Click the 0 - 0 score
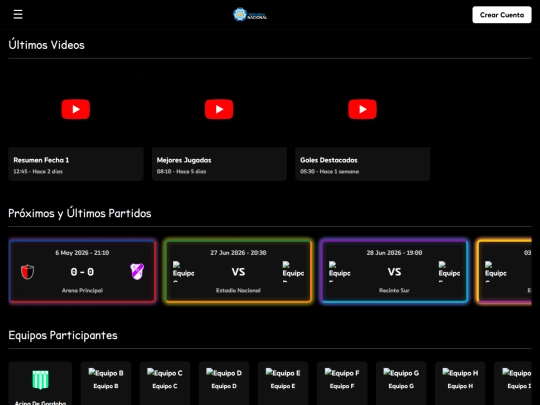This screenshot has height=405, width=540. tap(82, 272)
